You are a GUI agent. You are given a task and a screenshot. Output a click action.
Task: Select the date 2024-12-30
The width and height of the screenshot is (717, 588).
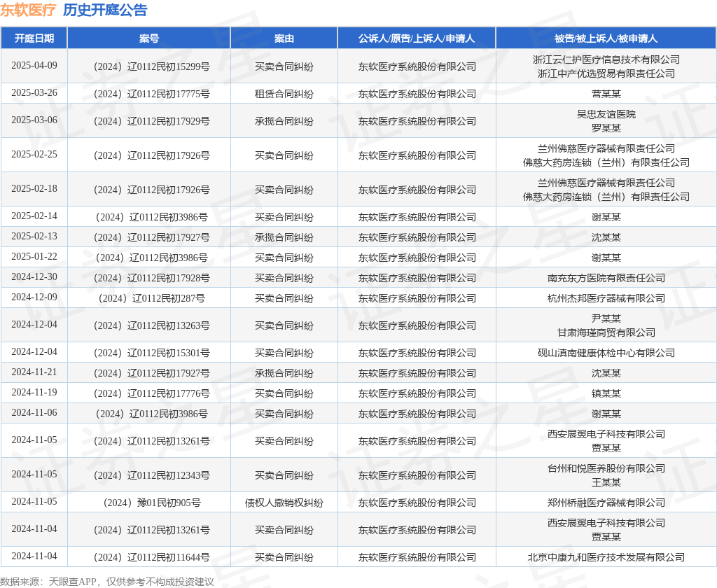pyautogui.click(x=34, y=276)
